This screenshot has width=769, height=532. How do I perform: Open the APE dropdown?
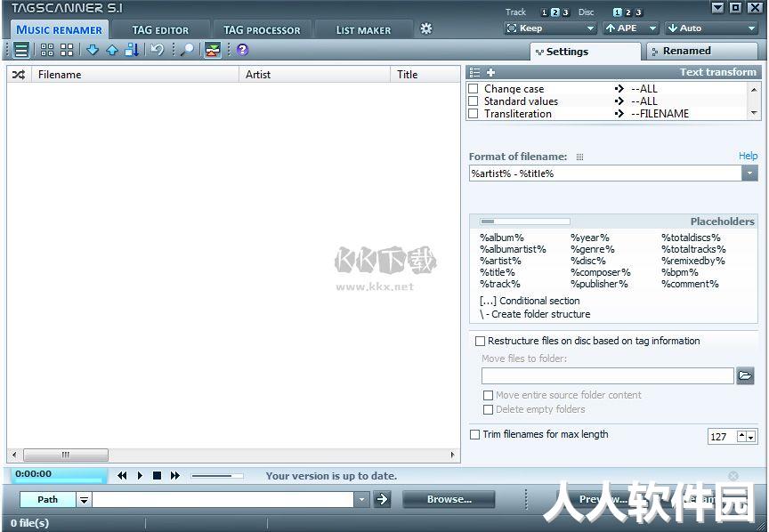point(630,28)
